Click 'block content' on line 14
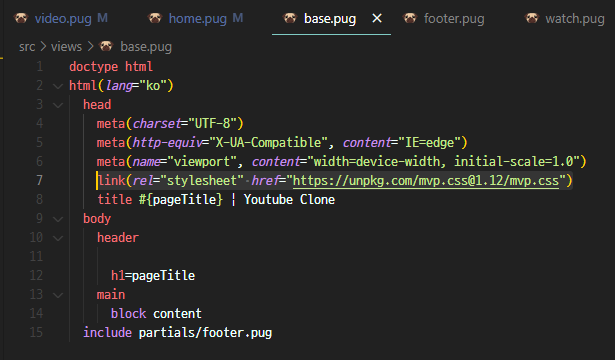 [156, 314]
